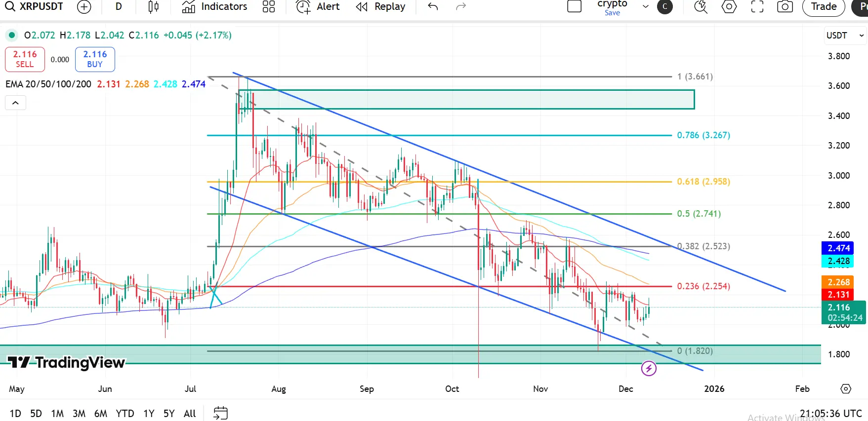Open timezone menu at 21:05:36 UTC
Screen dimensions: 868x421
coord(830,414)
